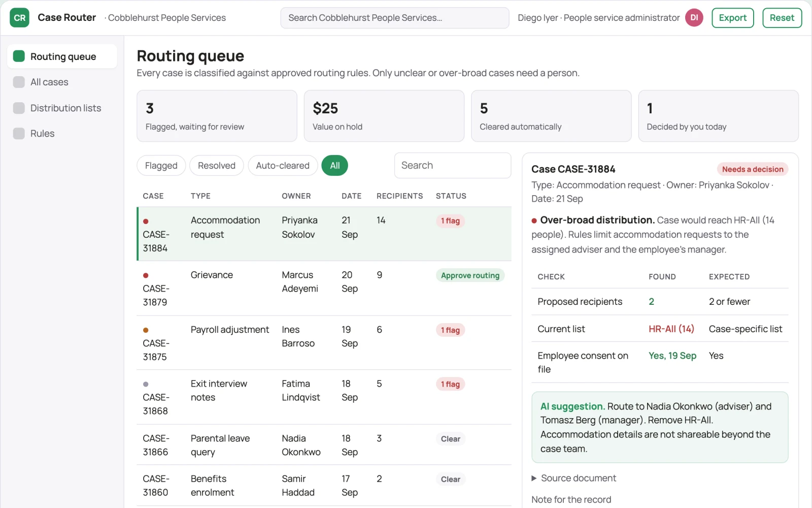Go to All cases in the sidebar
812x508 pixels.
pyautogui.click(x=62, y=82)
